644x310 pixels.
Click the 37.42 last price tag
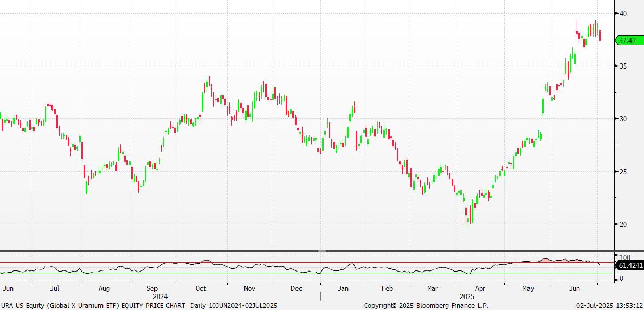(628, 40)
